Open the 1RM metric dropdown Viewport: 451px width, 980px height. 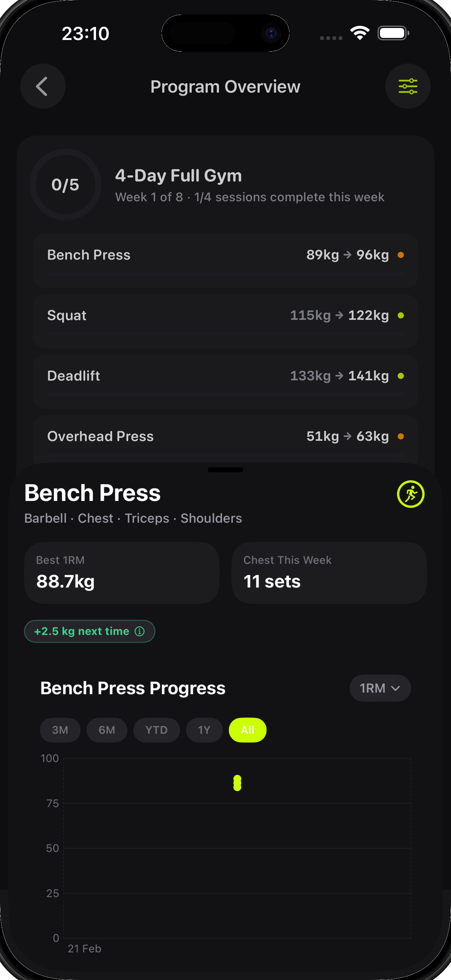coord(380,688)
